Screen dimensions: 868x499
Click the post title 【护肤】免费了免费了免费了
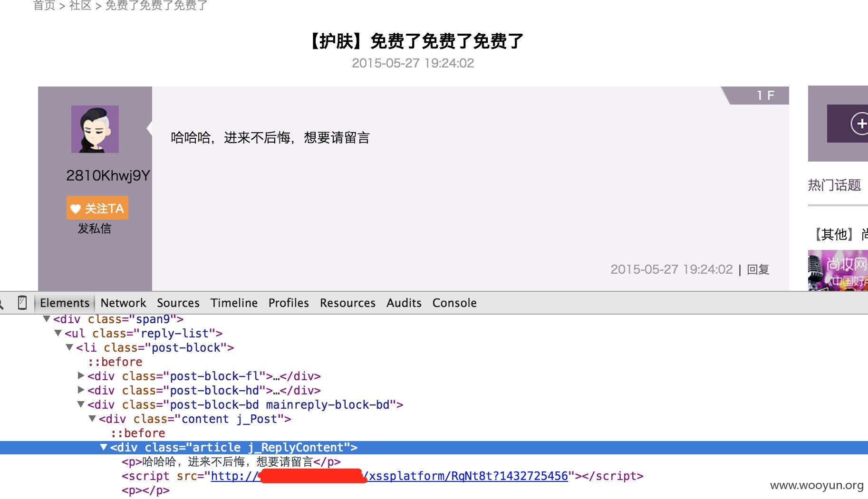coord(414,41)
